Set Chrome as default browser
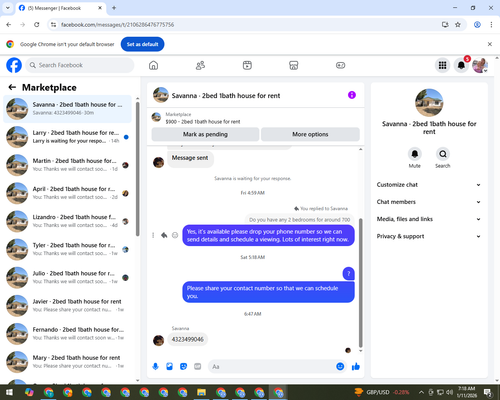500x400 pixels. tap(142, 44)
